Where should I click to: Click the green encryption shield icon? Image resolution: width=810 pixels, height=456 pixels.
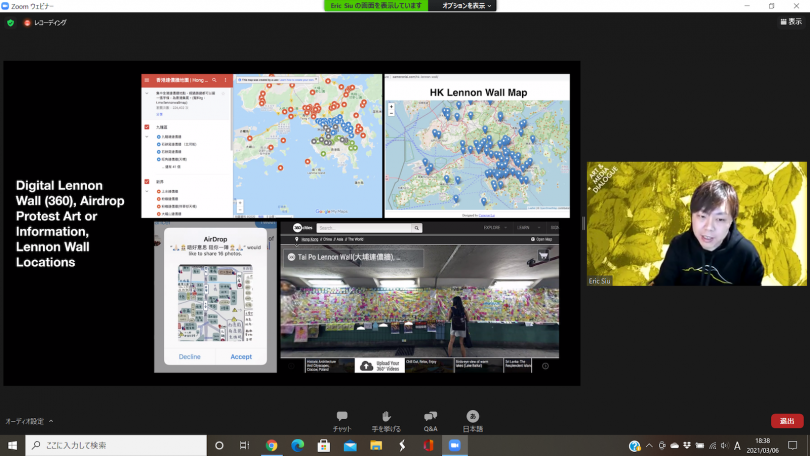tap(10, 23)
